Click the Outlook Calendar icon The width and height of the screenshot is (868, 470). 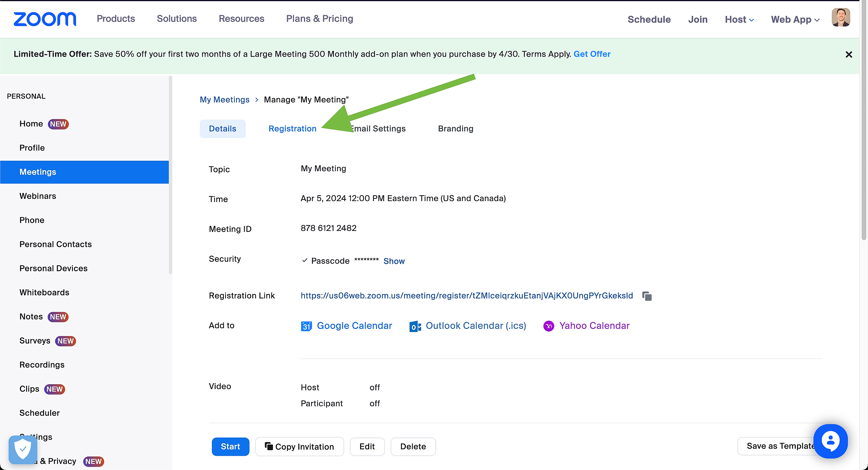[415, 326]
